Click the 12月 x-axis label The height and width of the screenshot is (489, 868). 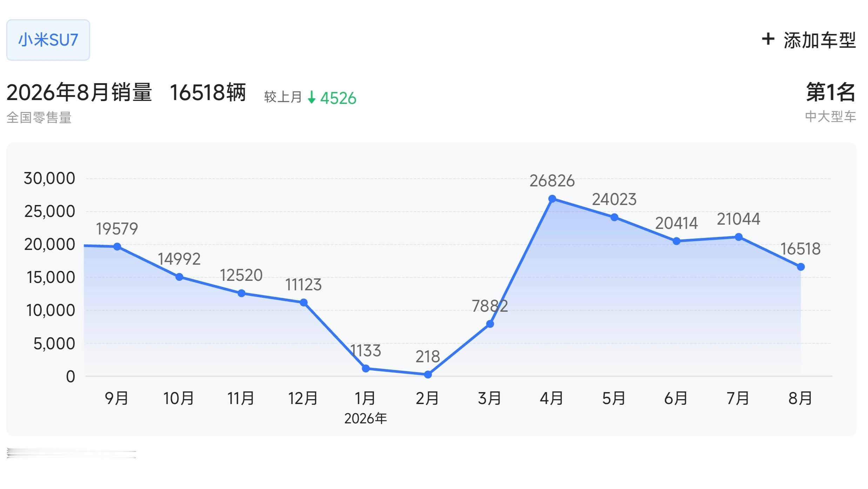[303, 398]
